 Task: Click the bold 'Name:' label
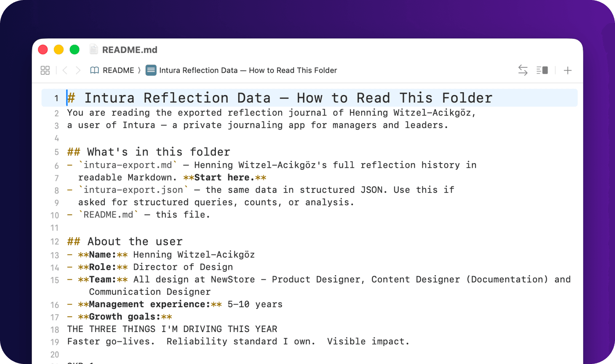(x=102, y=255)
